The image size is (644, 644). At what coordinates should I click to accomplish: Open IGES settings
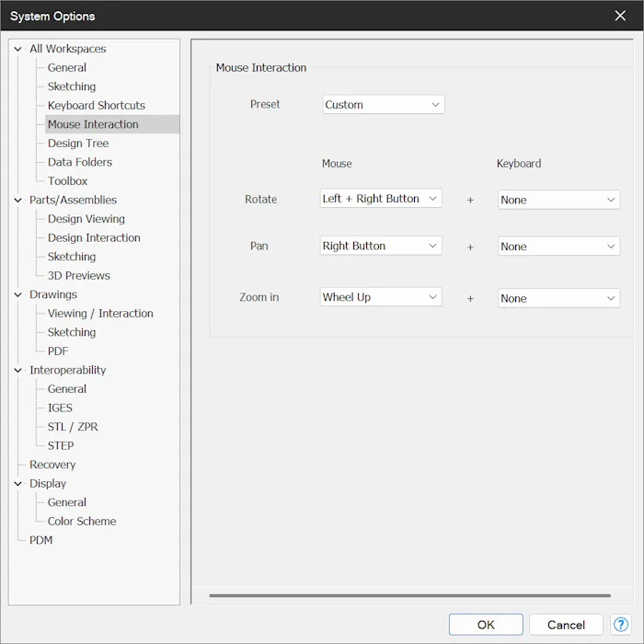pyautogui.click(x=60, y=408)
